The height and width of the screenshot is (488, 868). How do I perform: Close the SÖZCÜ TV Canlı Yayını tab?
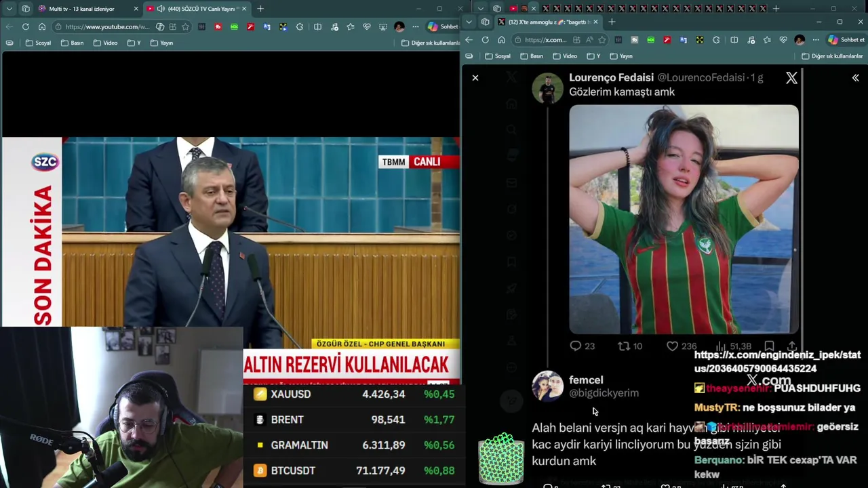pyautogui.click(x=244, y=9)
